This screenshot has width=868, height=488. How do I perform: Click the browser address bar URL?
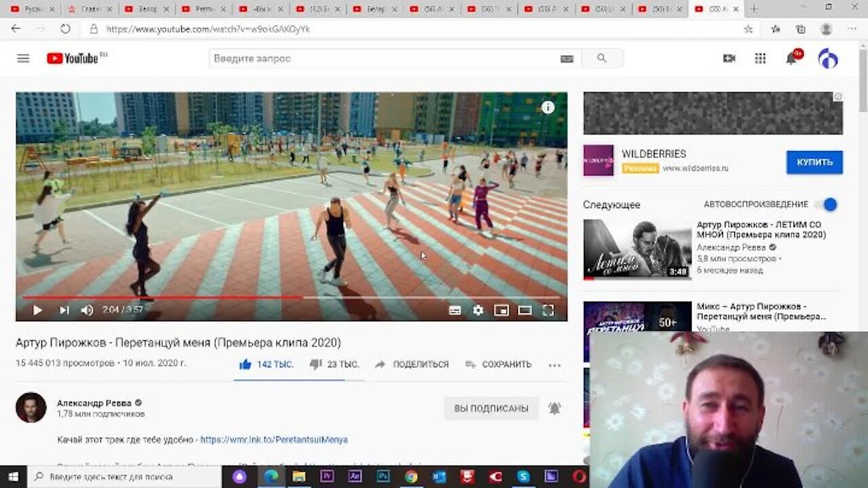(208, 29)
